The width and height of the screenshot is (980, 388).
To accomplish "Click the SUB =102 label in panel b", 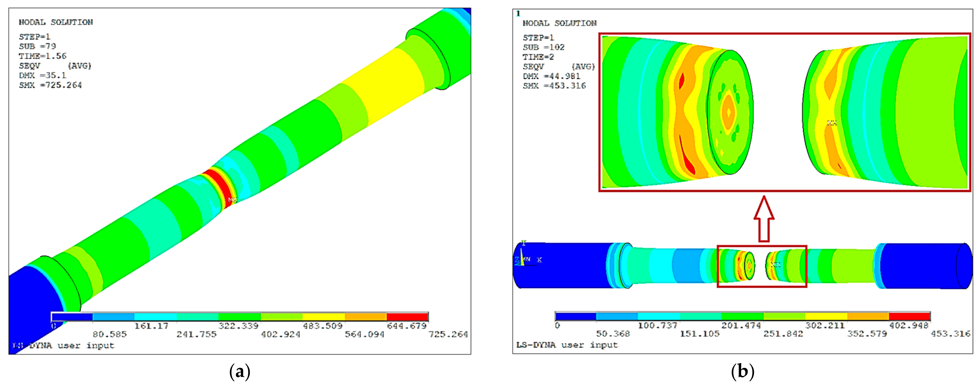I will click(x=543, y=47).
